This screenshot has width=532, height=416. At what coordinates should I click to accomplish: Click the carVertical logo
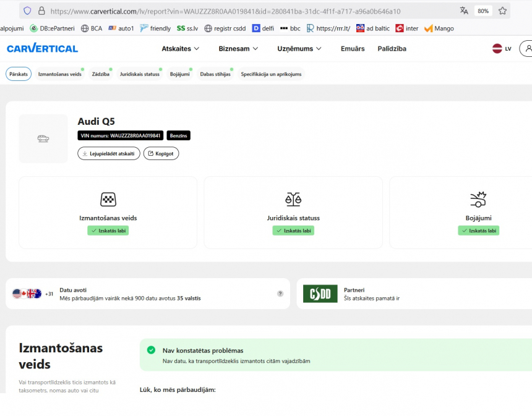click(43, 48)
